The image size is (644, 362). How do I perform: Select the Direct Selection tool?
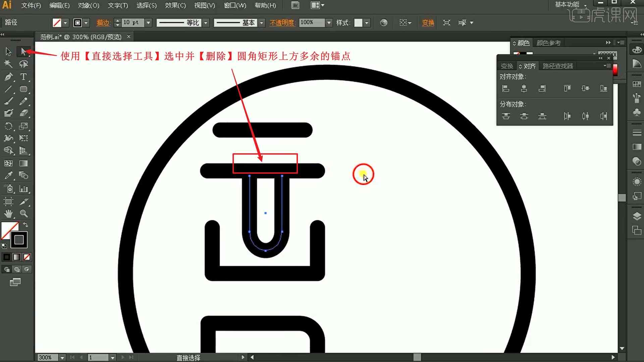click(23, 51)
